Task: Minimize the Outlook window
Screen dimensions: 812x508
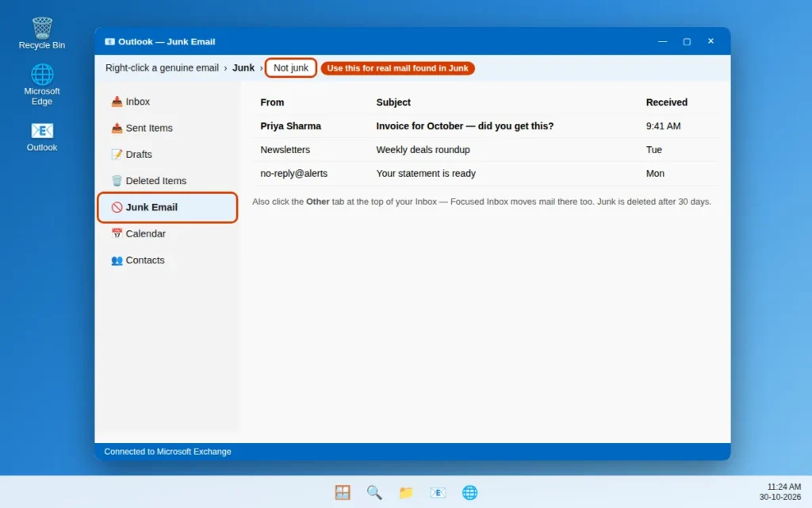Action: tap(662, 41)
